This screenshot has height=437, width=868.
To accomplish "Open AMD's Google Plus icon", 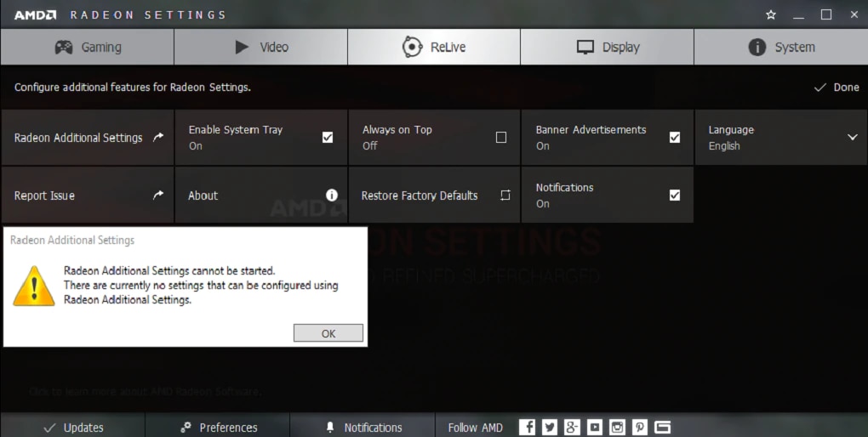I will tap(573, 427).
